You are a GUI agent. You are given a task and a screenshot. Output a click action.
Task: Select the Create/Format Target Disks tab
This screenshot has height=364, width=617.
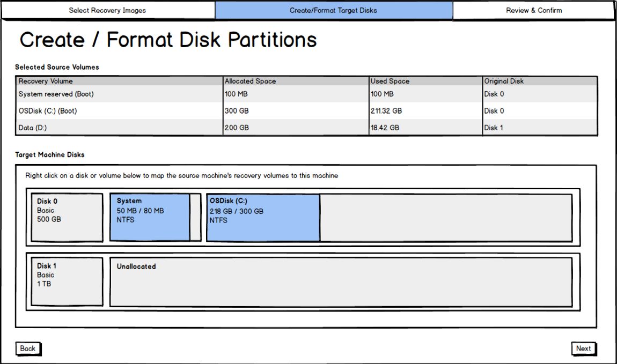(x=333, y=10)
